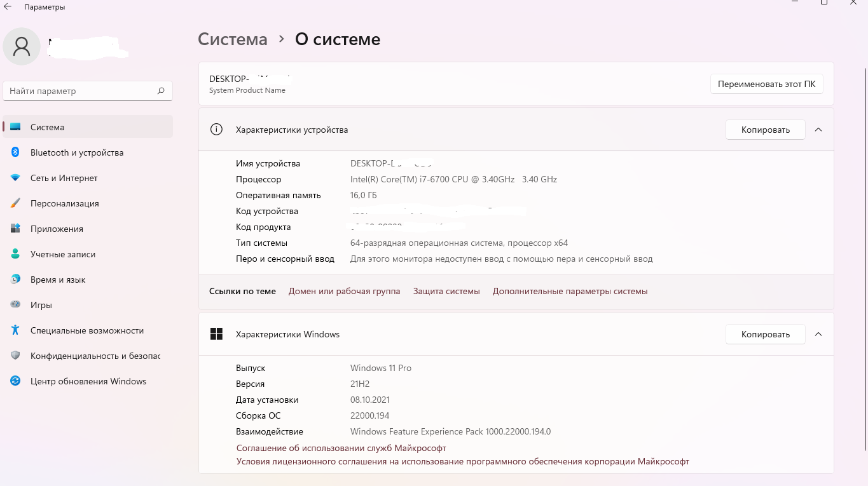Viewport: 868px width, 486px height.
Task: Click the Персонализация paintbrush icon
Action: pyautogui.click(x=15, y=203)
